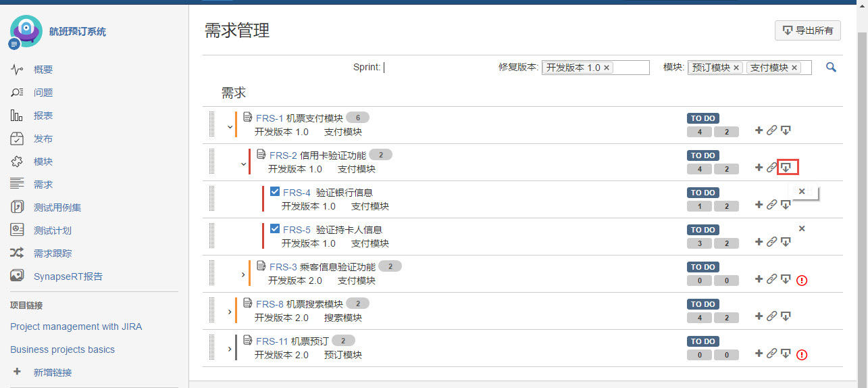This screenshot has height=388, width=868.
Task: Open the FRS-8 issue link
Action: [270, 304]
